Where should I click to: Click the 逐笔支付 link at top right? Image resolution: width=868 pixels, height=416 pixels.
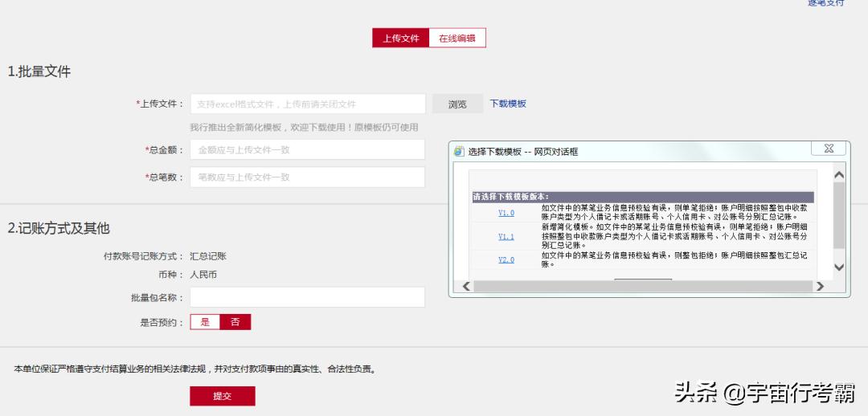[826, 3]
